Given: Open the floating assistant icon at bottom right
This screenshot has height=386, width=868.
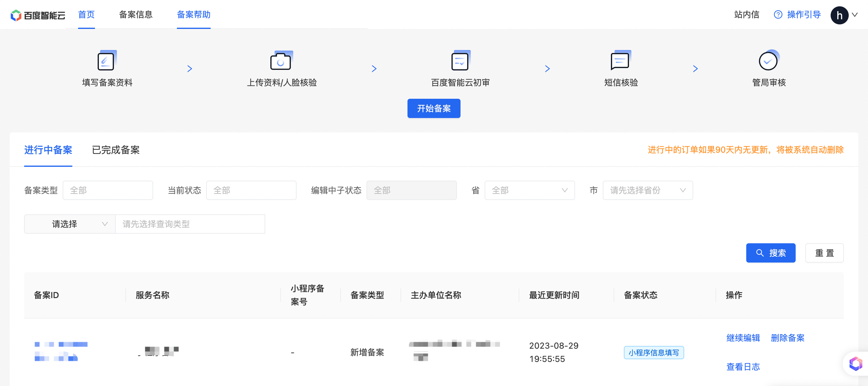Looking at the screenshot, I should [855, 363].
